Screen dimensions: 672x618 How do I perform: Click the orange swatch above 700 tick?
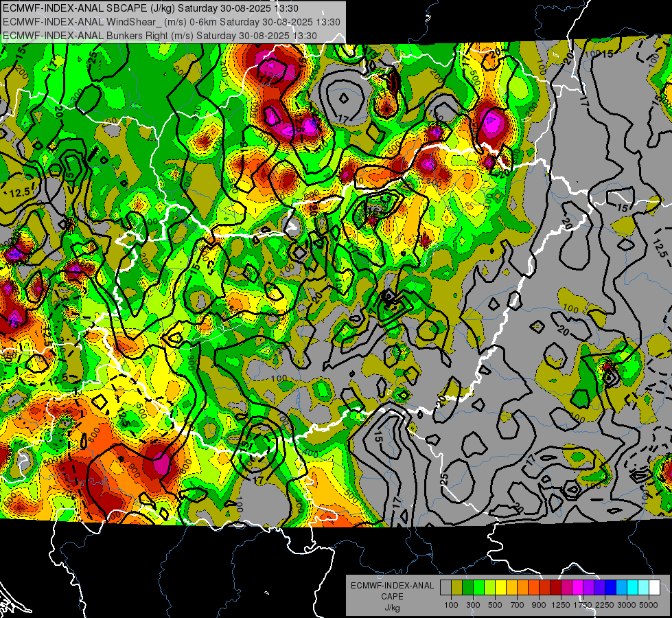(x=523, y=587)
